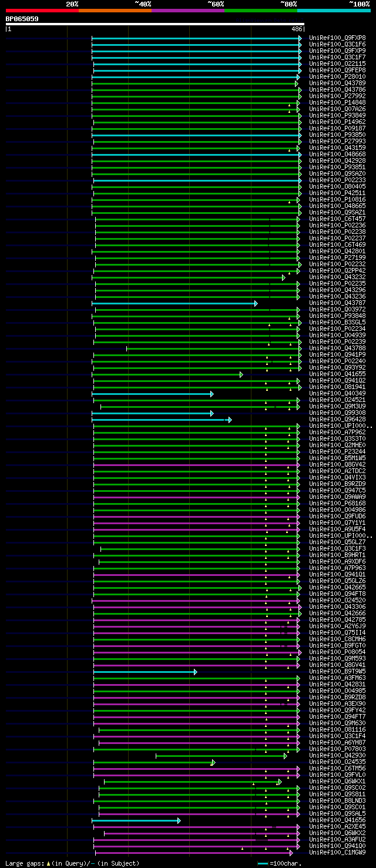This screenshot has height=868, width=376.
Task: Select the UniRef100_P09187 entry
Action: (337, 128)
